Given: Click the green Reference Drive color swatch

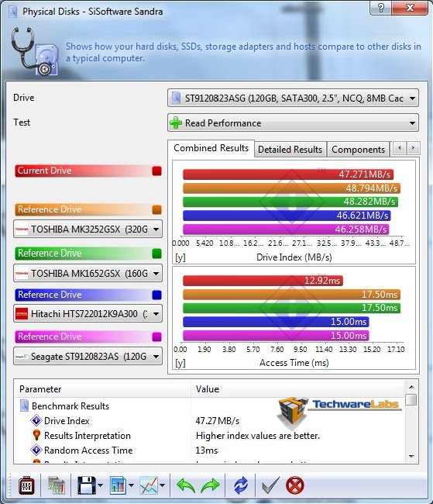Looking at the screenshot, I should (x=156, y=254).
